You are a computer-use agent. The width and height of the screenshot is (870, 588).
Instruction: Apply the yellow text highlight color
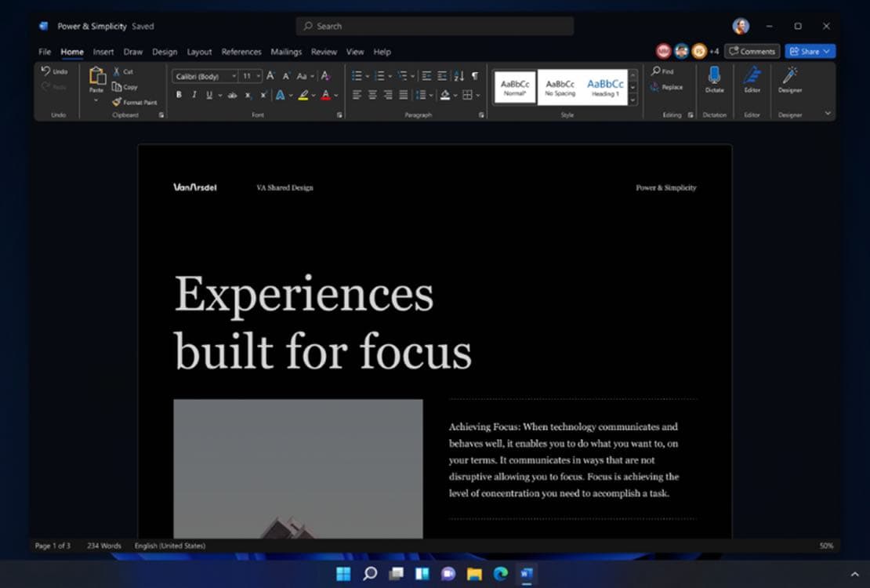[x=303, y=95]
